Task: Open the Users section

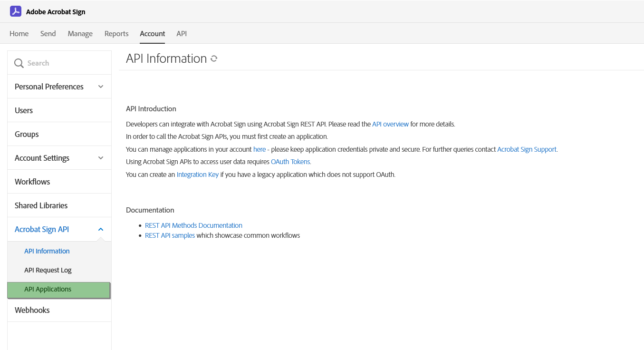Action: pos(59,110)
